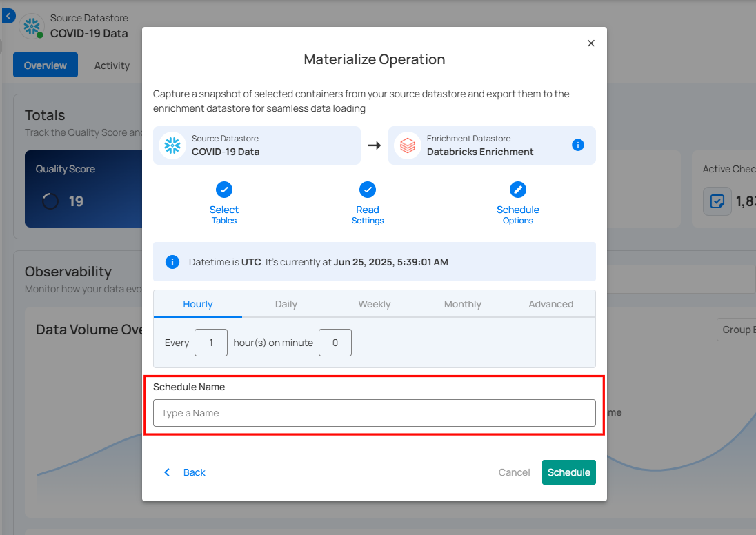756x535 pixels.
Task: Open the Overview tab in the background page
Action: coord(46,65)
